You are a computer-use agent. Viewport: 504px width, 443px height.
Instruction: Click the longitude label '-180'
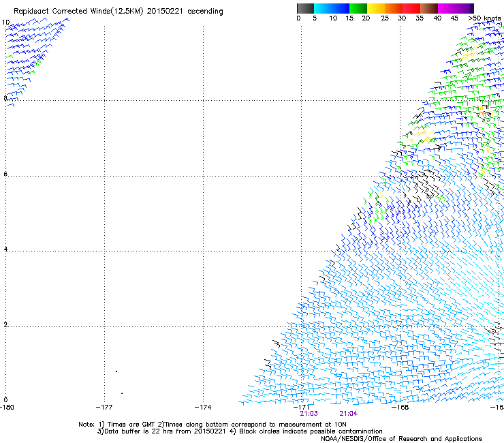tap(7, 408)
